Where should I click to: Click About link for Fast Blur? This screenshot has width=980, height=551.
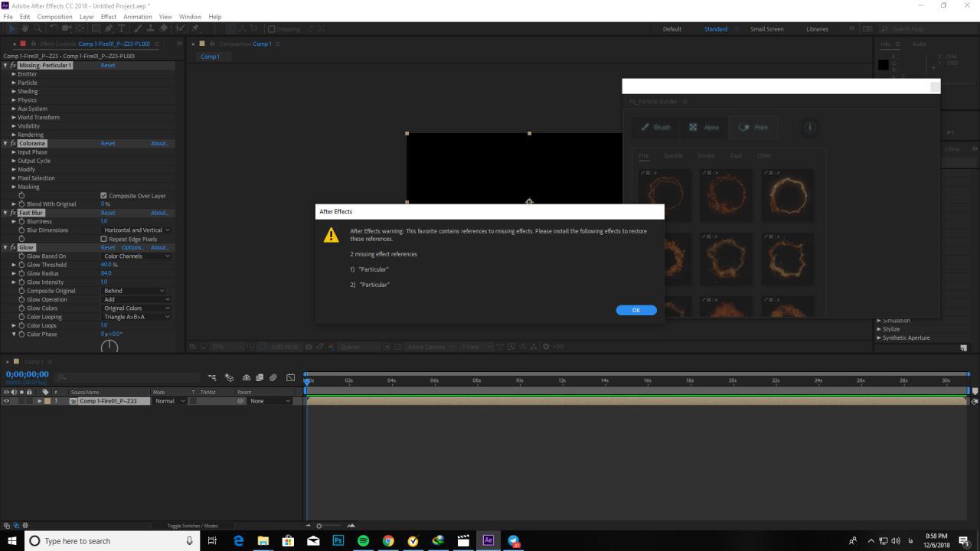click(159, 213)
